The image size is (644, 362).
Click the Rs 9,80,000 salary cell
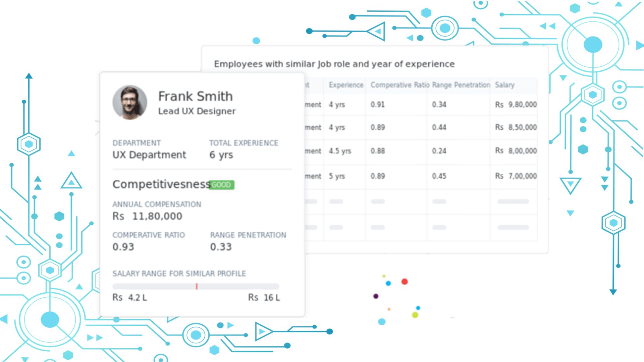point(516,105)
